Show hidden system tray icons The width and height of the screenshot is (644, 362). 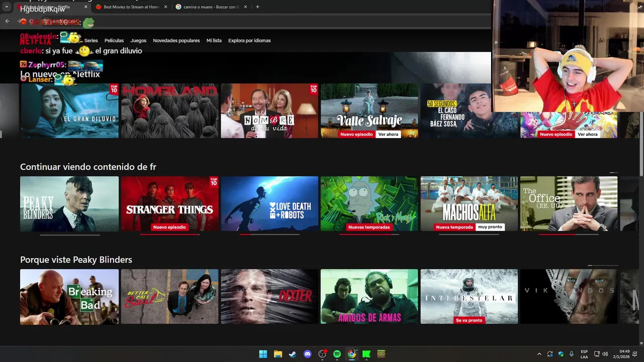click(539, 354)
